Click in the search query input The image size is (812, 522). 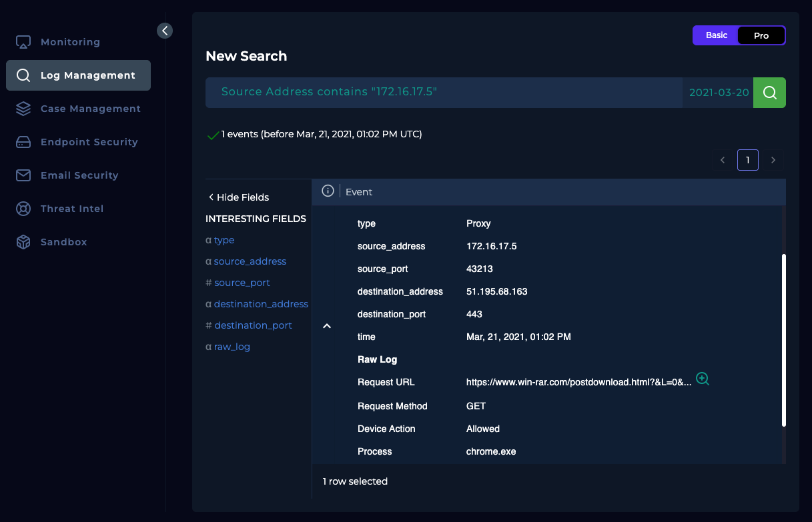(440, 93)
